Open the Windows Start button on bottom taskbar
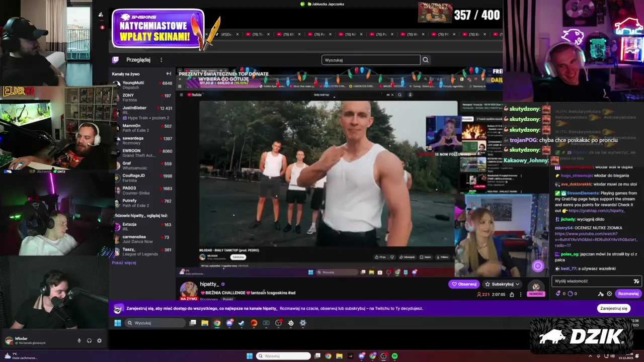Screen dimensions: 644x362 250,356
